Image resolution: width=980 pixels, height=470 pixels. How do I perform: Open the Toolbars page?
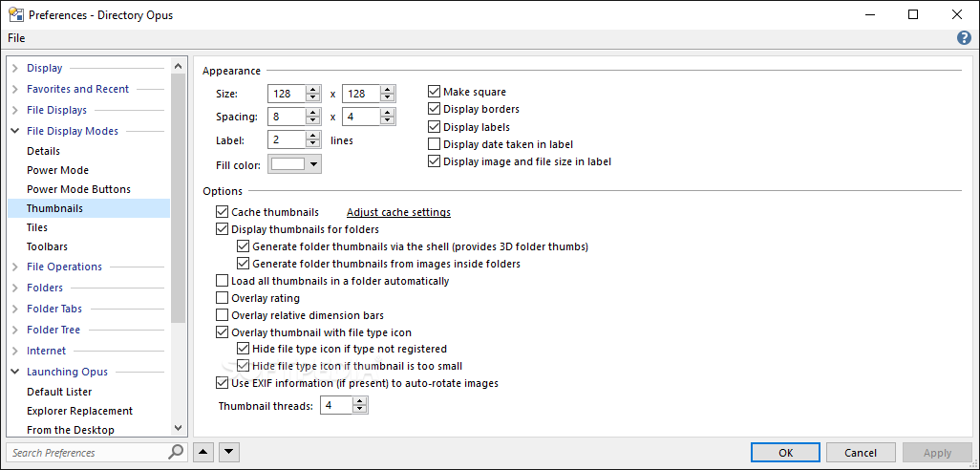(47, 246)
